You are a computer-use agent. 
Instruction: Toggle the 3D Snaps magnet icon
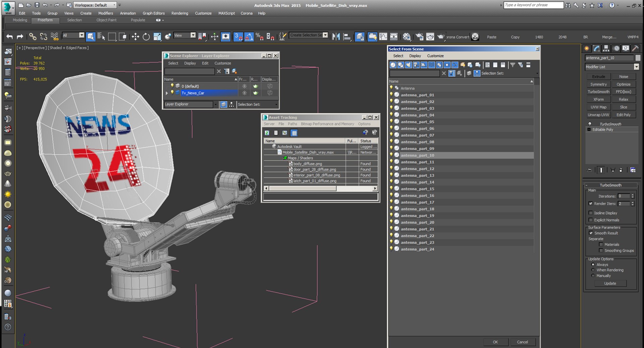click(x=238, y=37)
